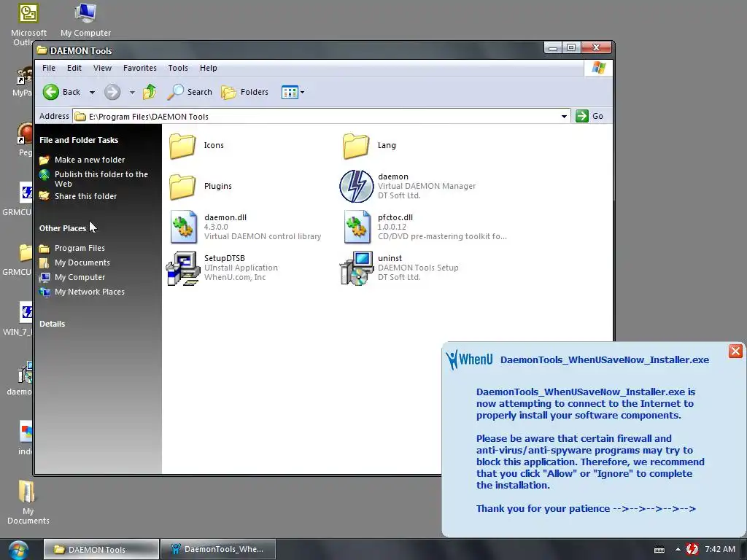Go to My Documents in Other Places
This screenshot has width=747, height=560.
pyautogui.click(x=82, y=262)
